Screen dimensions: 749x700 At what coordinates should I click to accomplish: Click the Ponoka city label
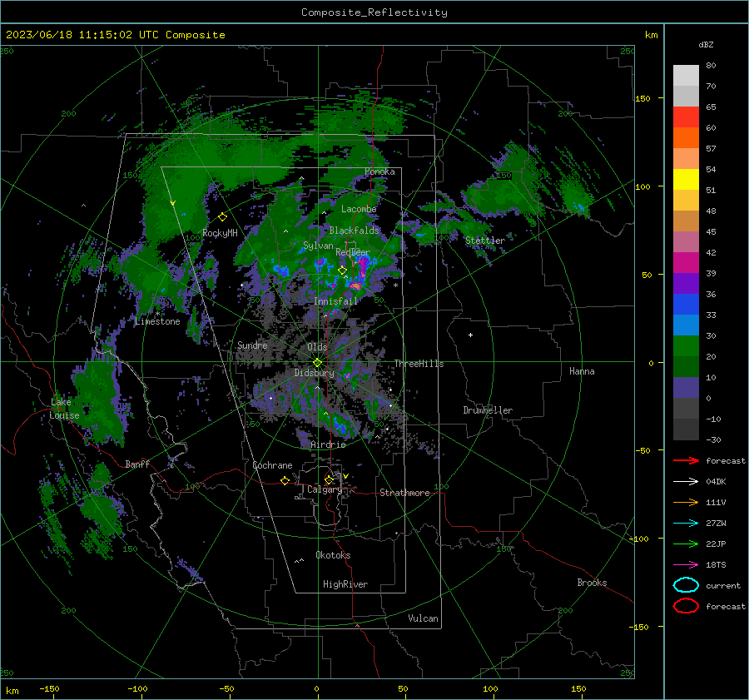(379, 171)
